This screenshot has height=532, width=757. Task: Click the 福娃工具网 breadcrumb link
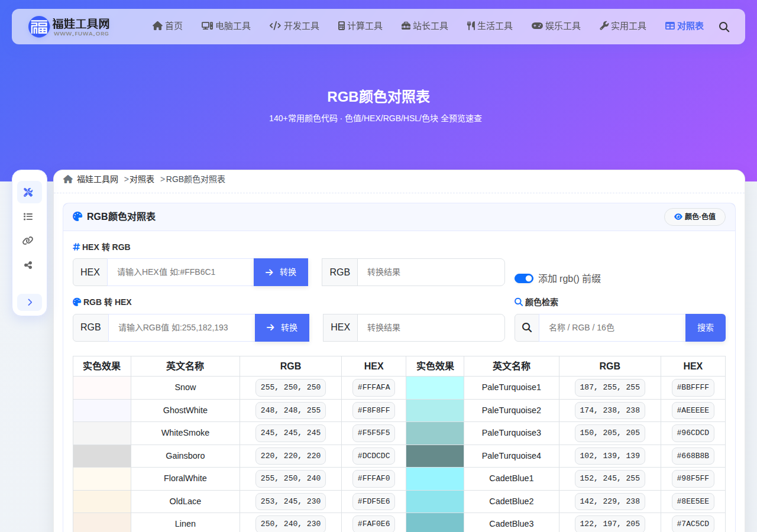pyautogui.click(x=98, y=179)
